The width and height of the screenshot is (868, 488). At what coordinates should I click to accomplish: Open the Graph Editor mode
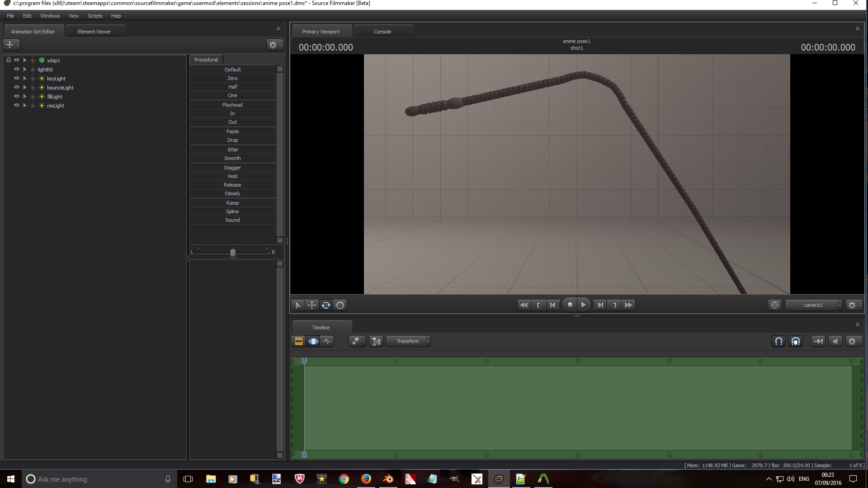327,341
